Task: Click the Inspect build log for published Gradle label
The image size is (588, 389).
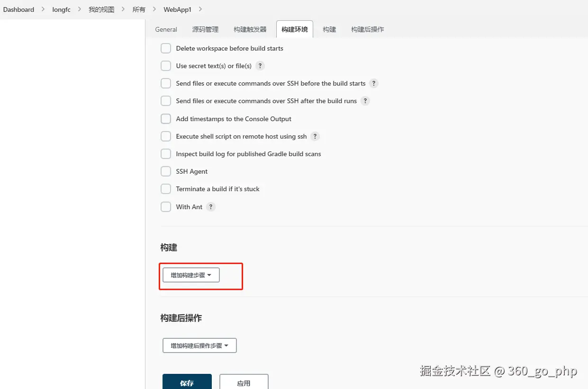Action: [248, 154]
